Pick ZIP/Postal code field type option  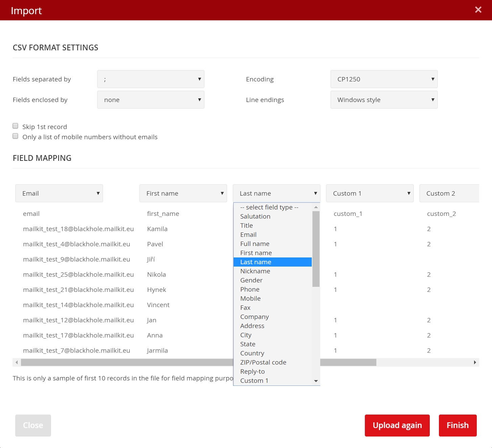click(x=263, y=363)
